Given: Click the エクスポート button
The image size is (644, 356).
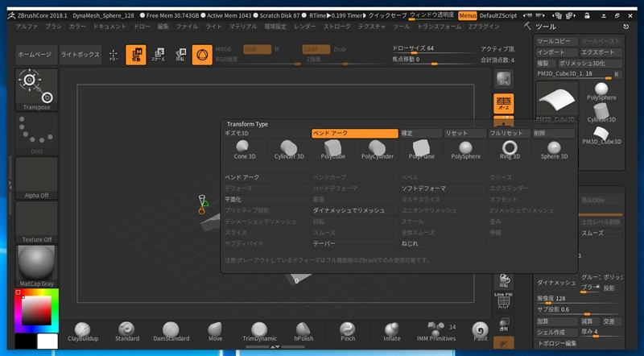Looking at the screenshot, I should [601, 52].
